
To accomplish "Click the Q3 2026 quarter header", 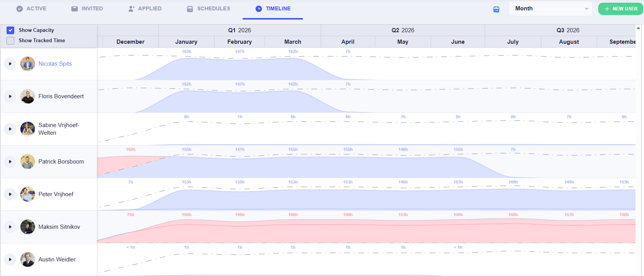I will pos(568,30).
